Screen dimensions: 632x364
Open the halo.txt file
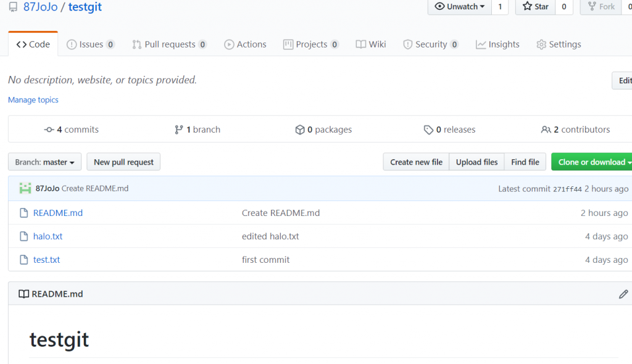pos(48,236)
